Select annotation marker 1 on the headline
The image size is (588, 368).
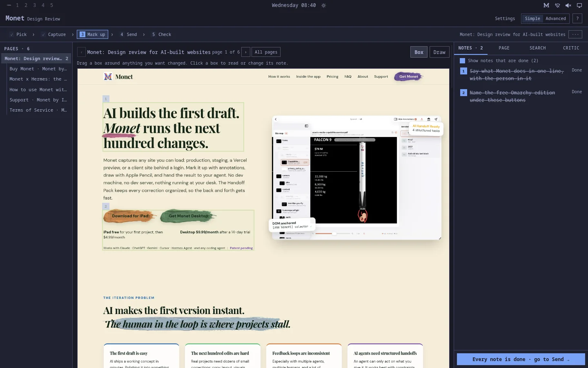click(106, 99)
